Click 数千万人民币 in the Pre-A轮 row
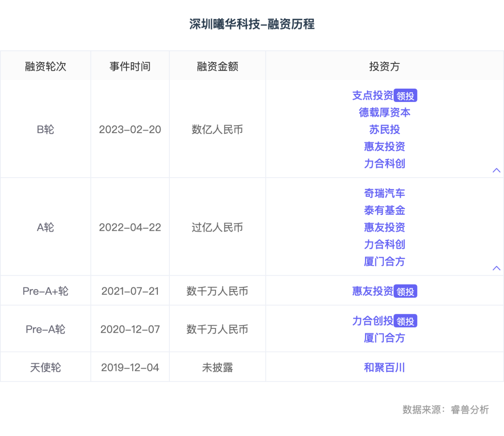This screenshot has height=436, width=504. (217, 329)
